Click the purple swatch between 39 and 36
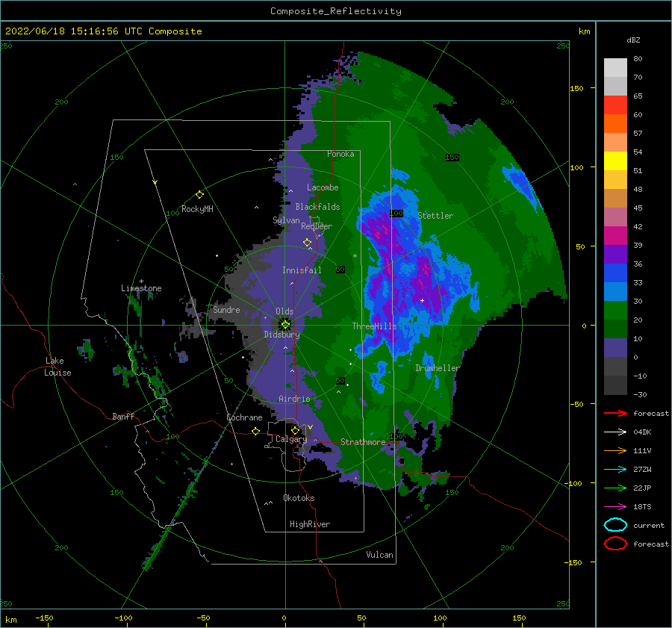Viewport: 672px width, 628px height. tap(615, 254)
